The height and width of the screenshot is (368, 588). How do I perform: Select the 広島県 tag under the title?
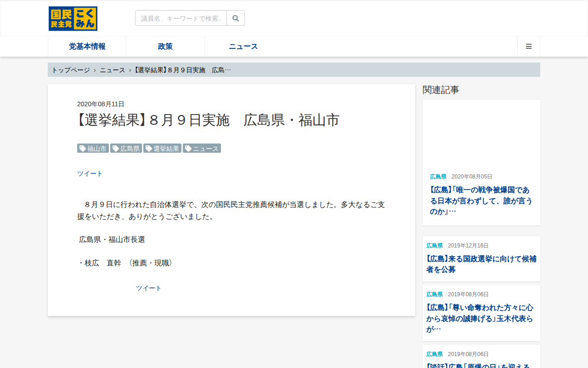coord(126,148)
